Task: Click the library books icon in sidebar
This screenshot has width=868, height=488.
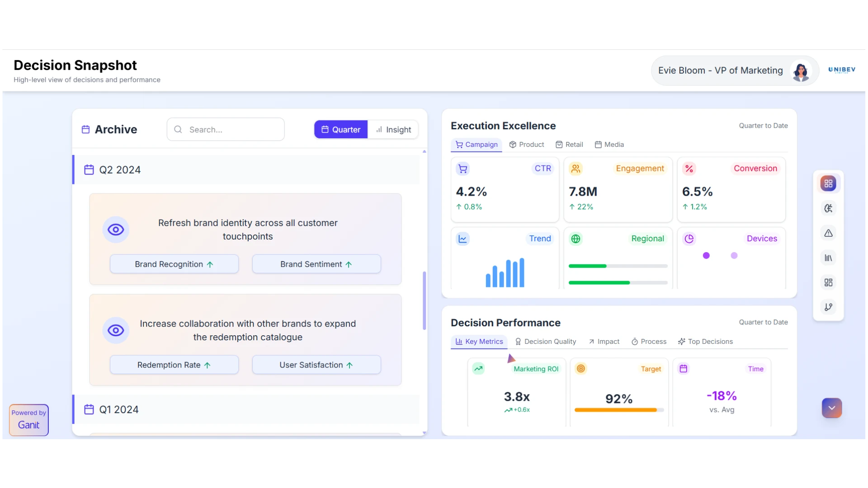Action: pyautogui.click(x=828, y=258)
